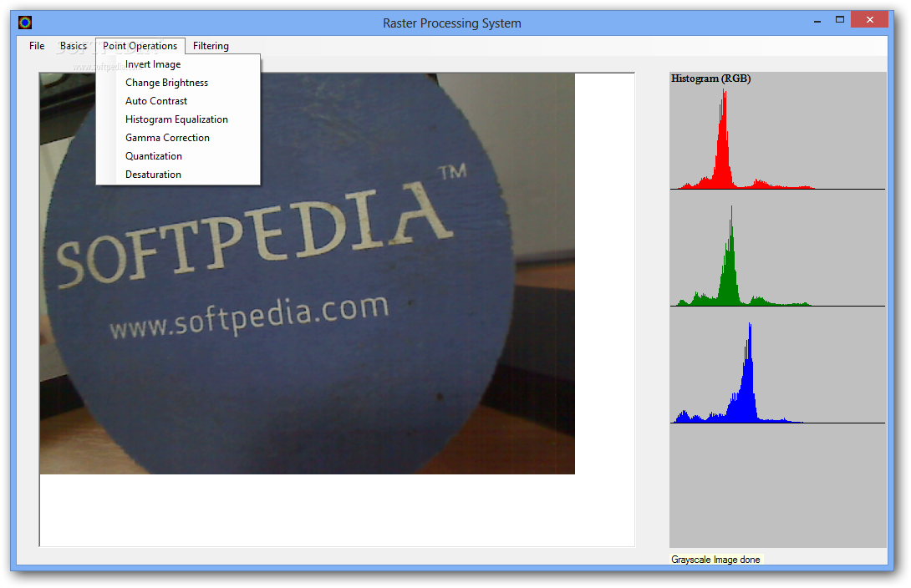Minimize the Raster Processing System window
The height and width of the screenshot is (588, 911).
pyautogui.click(x=817, y=20)
